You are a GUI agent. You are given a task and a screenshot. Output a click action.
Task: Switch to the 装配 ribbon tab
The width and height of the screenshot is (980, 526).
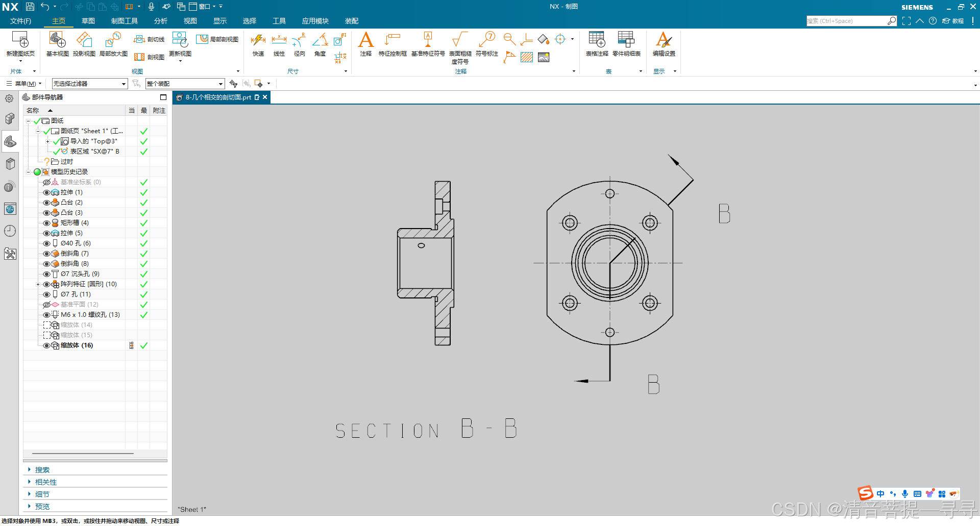[x=352, y=21]
